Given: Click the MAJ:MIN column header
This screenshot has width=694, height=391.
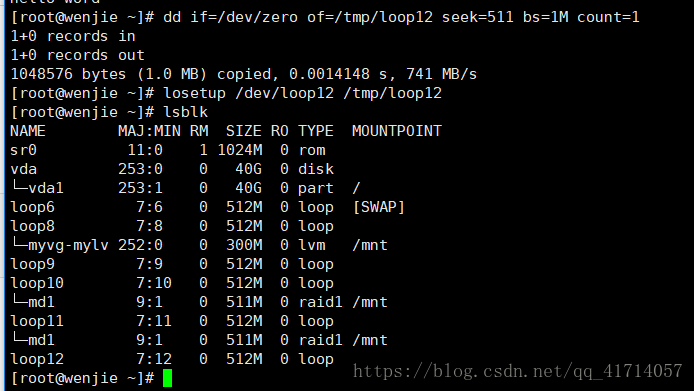Looking at the screenshot, I should click(x=149, y=131).
